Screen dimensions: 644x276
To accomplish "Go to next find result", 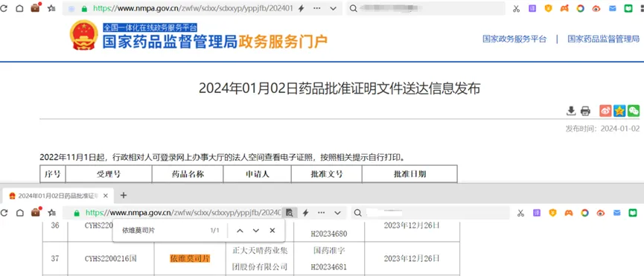I will click(x=256, y=231).
